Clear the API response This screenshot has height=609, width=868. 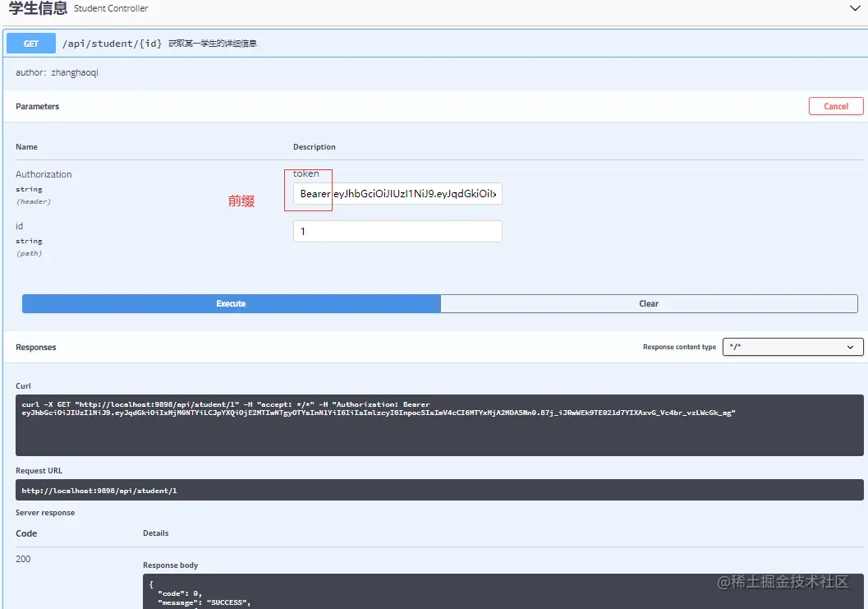coord(649,303)
